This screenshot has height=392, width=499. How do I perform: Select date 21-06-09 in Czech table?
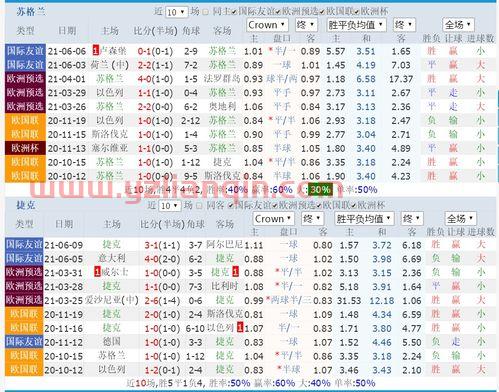[x=64, y=245]
